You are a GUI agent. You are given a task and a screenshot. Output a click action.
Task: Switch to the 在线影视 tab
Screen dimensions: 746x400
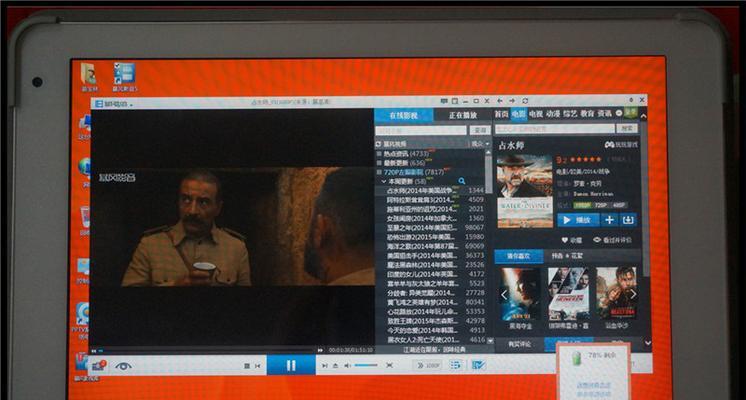pos(403,116)
